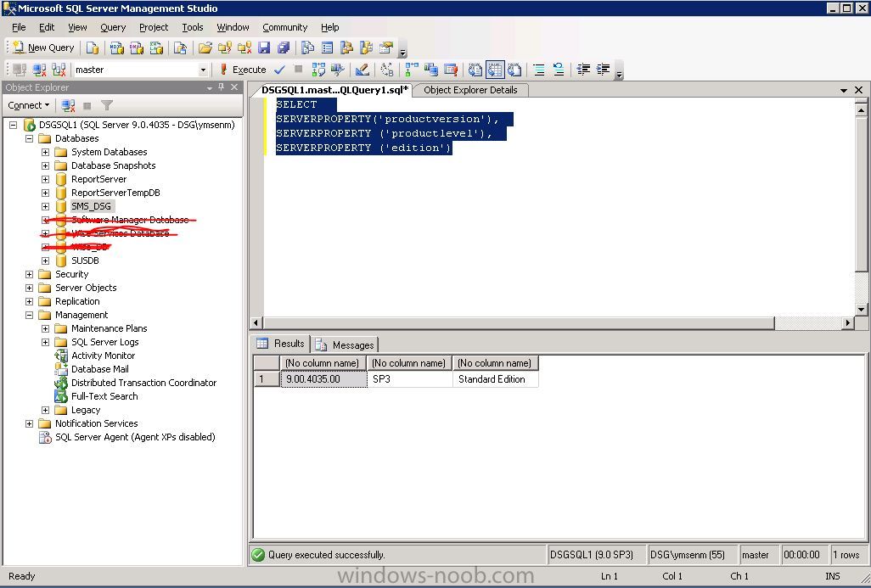Expand the System Databases folder
871x588 pixels.
point(46,152)
